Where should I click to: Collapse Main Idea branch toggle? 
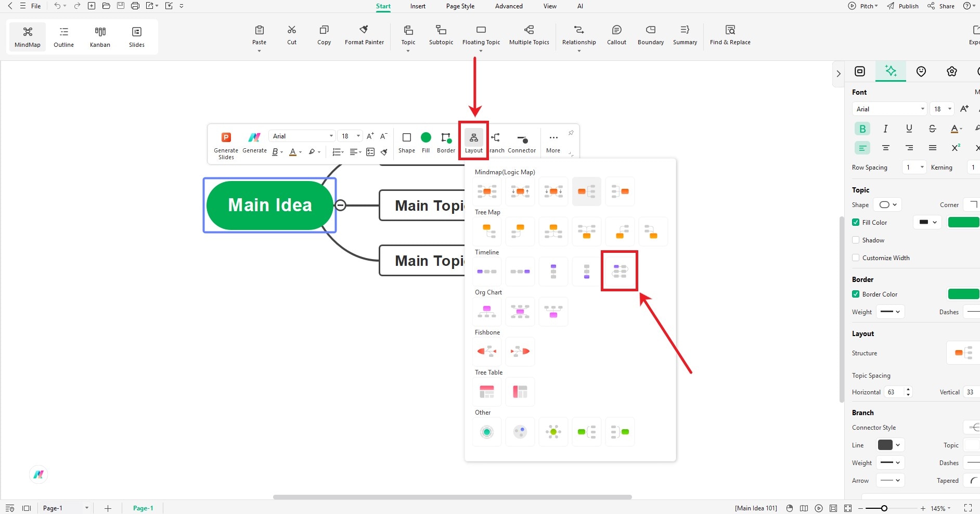[x=340, y=205]
